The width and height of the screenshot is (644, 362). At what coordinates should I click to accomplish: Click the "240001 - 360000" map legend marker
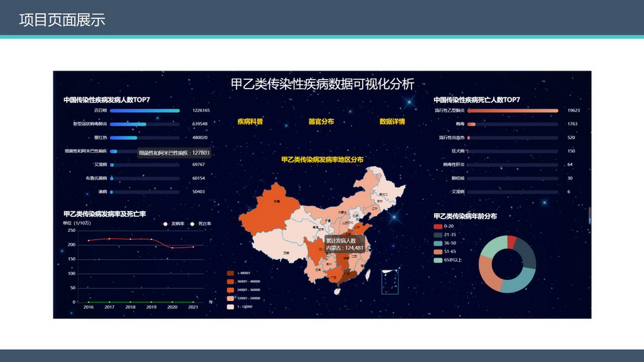[230, 290]
